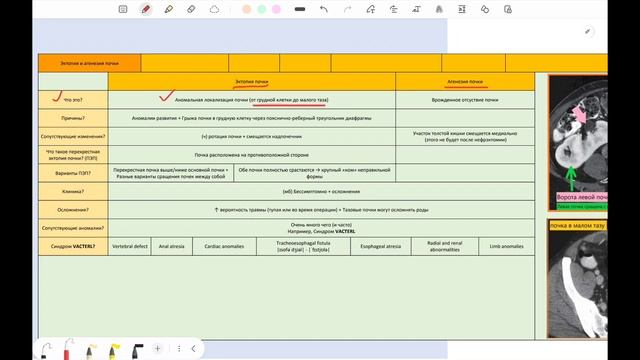The height and width of the screenshot is (360, 640).
Task: Click the 'Причины?' row label
Action: coord(73,118)
